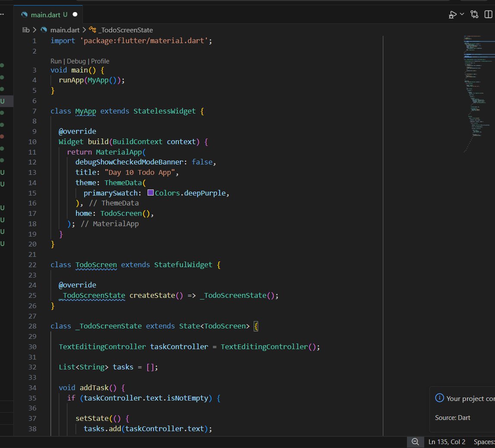The image size is (495, 448).
Task: Click 'isNotEmpty' on line 35
Action: point(187,398)
